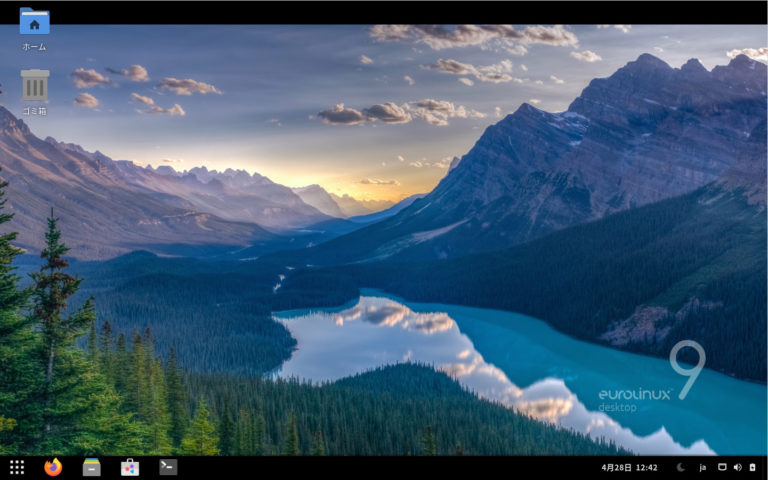Click the large 9 numeral on wallpaper
768x480 pixels.
(x=688, y=370)
